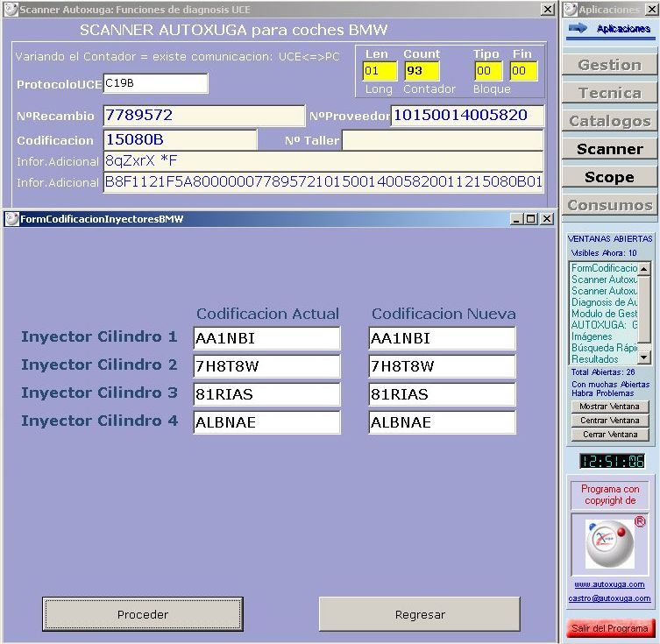
Task: Select Búsqueda Rápi entry in list
Action: tap(604, 348)
